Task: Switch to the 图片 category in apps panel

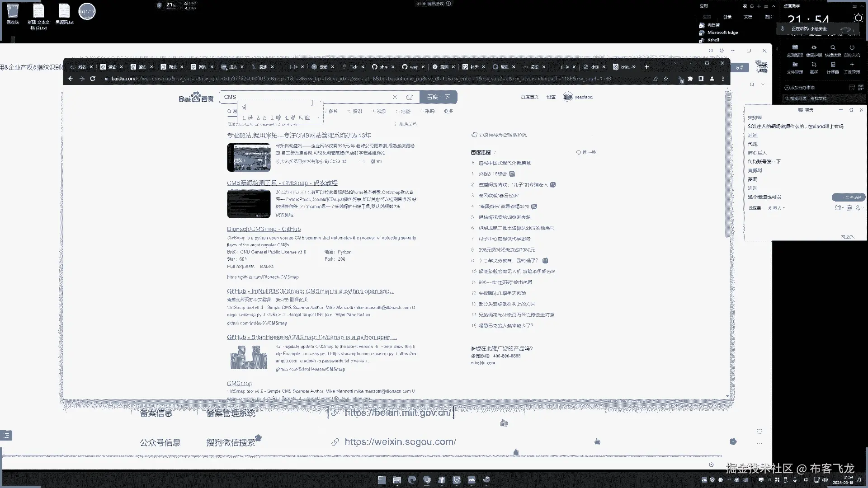Action: tap(769, 17)
